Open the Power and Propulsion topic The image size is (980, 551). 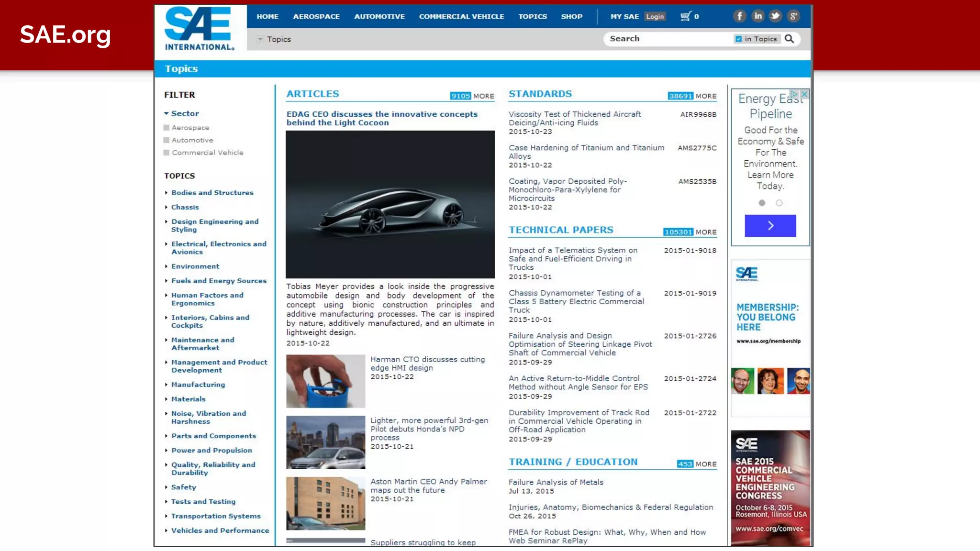click(212, 450)
